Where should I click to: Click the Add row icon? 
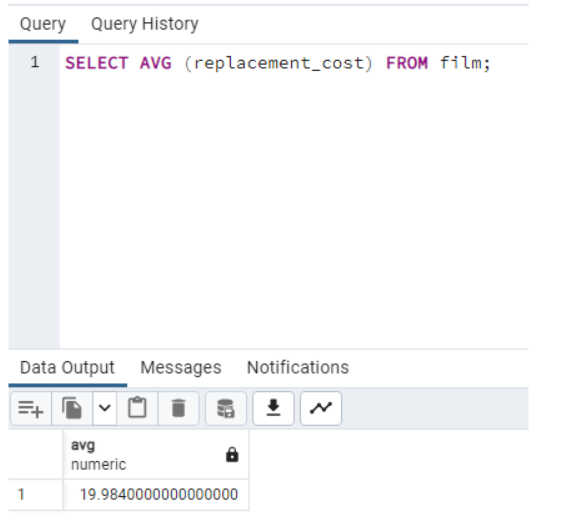(31, 409)
